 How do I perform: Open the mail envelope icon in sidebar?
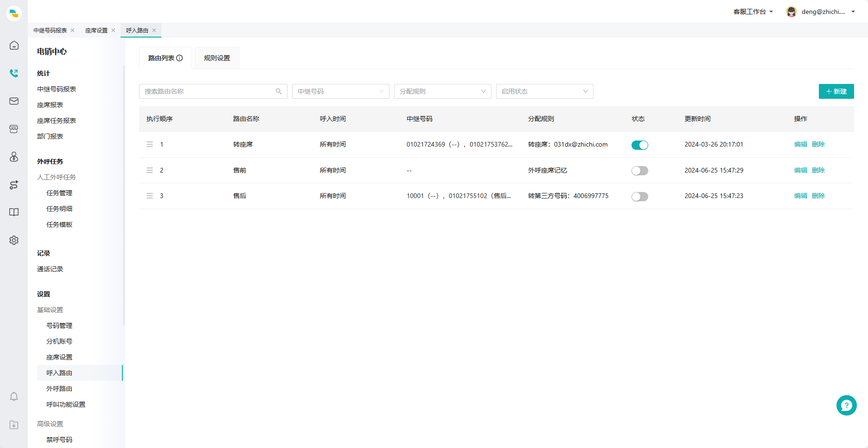coord(14,101)
